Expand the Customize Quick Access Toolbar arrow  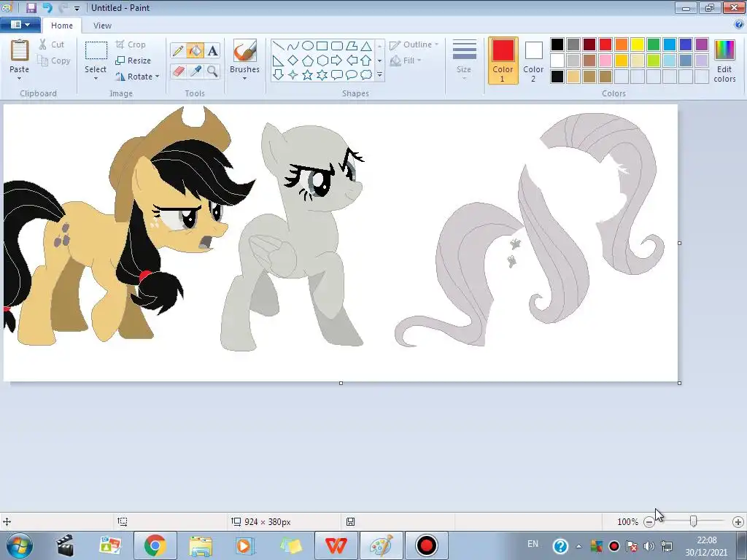[x=77, y=8]
